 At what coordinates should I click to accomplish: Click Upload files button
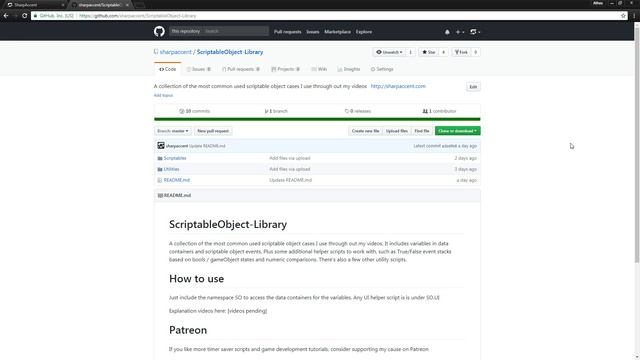(397, 131)
